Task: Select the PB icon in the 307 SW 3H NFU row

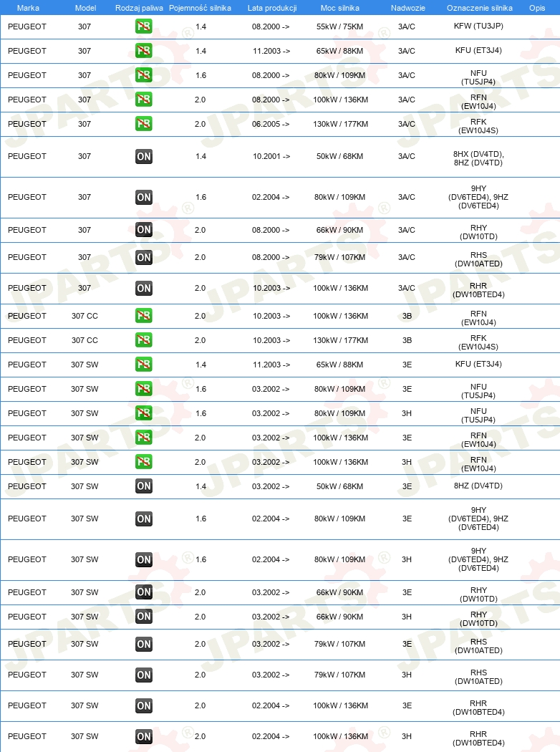Action: [x=144, y=413]
